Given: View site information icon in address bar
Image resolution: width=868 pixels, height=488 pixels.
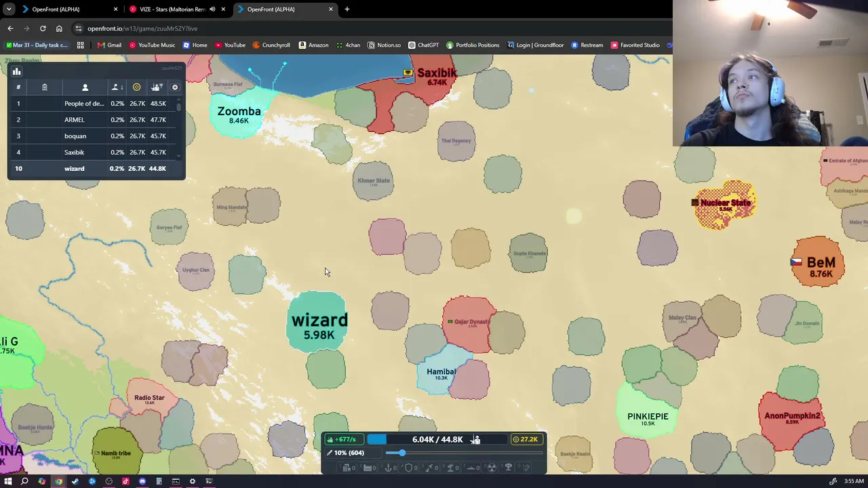Looking at the screenshot, I should click(79, 28).
